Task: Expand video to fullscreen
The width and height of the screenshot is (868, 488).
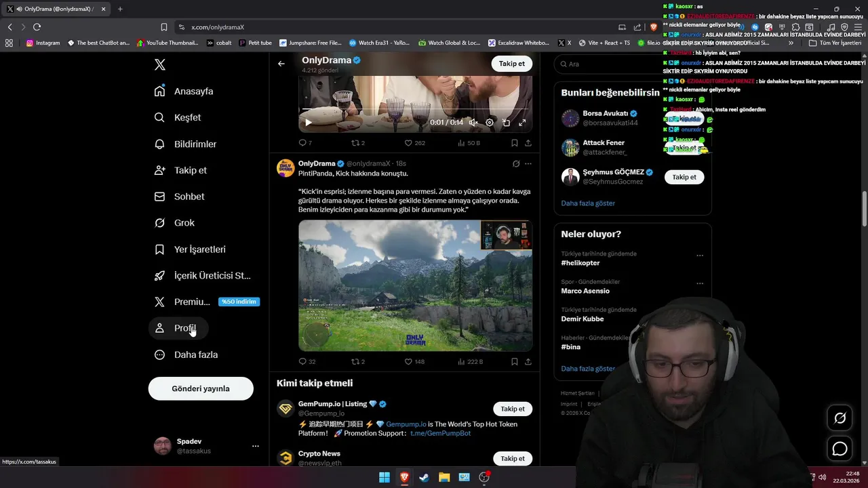Action: [522, 123]
